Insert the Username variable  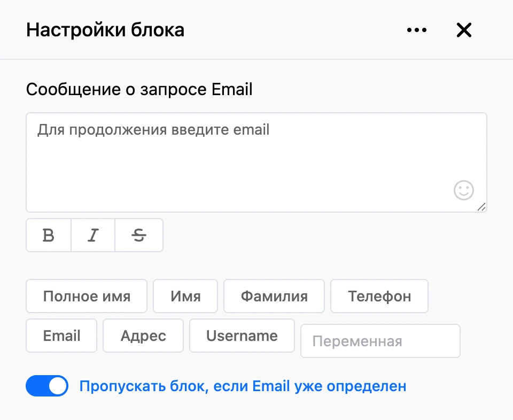coord(242,336)
